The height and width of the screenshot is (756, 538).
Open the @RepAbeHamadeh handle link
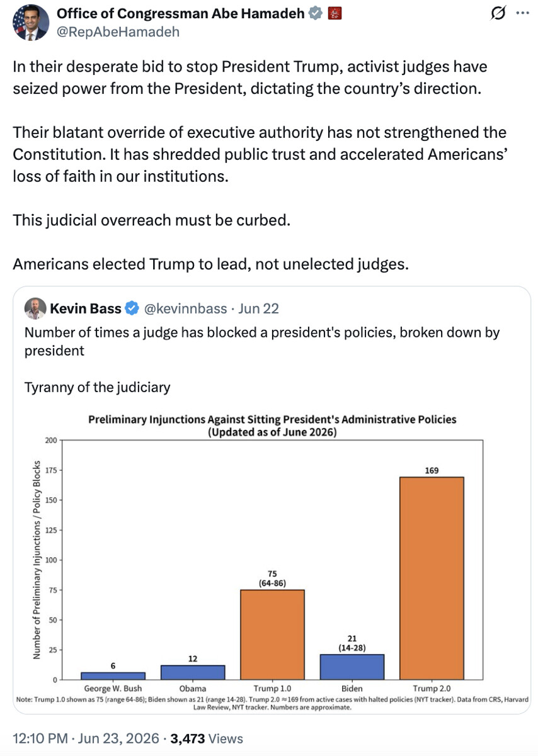[x=118, y=31]
